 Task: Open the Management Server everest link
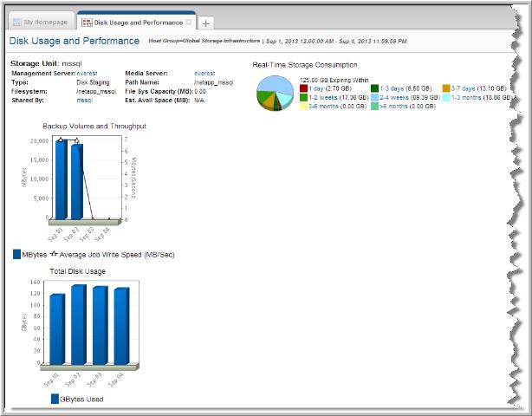(x=87, y=75)
